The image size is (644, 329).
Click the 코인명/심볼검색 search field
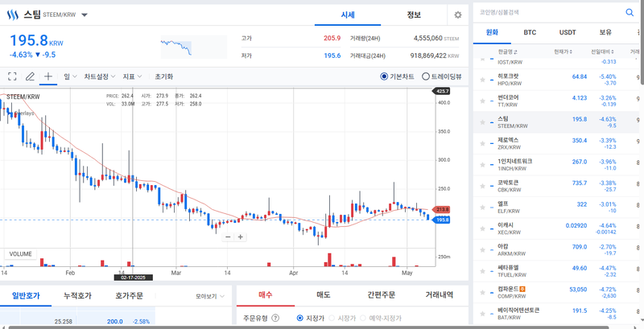click(x=548, y=13)
